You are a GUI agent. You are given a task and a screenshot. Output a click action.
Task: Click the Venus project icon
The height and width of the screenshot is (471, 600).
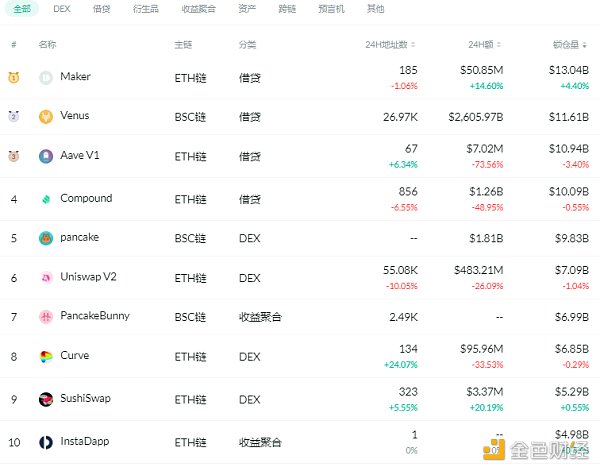pos(46,116)
